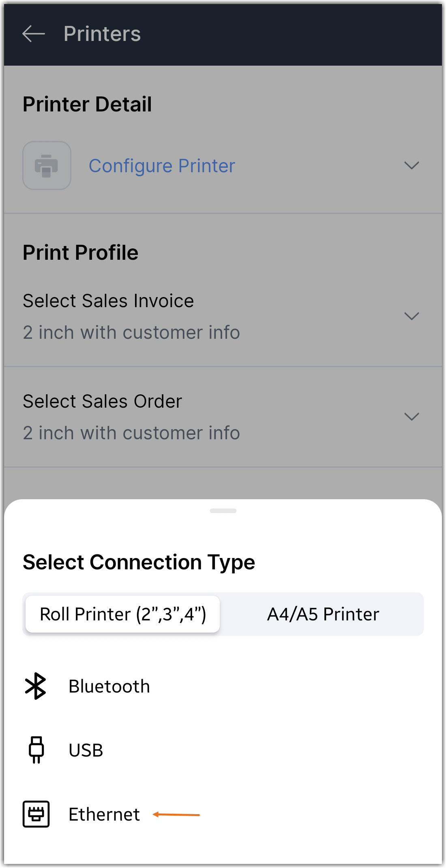This screenshot has height=868, width=446.
Task: Tap the Printers page title
Action: click(x=102, y=34)
